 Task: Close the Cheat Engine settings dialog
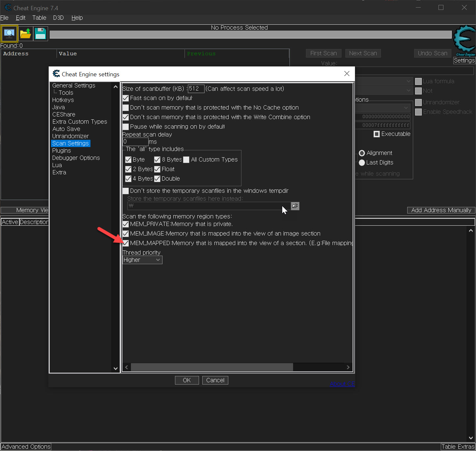[347, 74]
